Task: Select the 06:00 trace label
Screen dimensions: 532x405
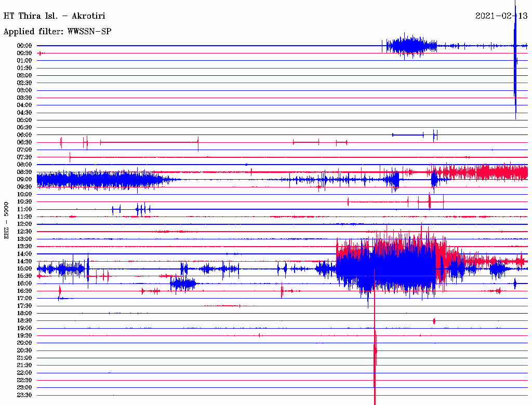Action: (x=24, y=135)
